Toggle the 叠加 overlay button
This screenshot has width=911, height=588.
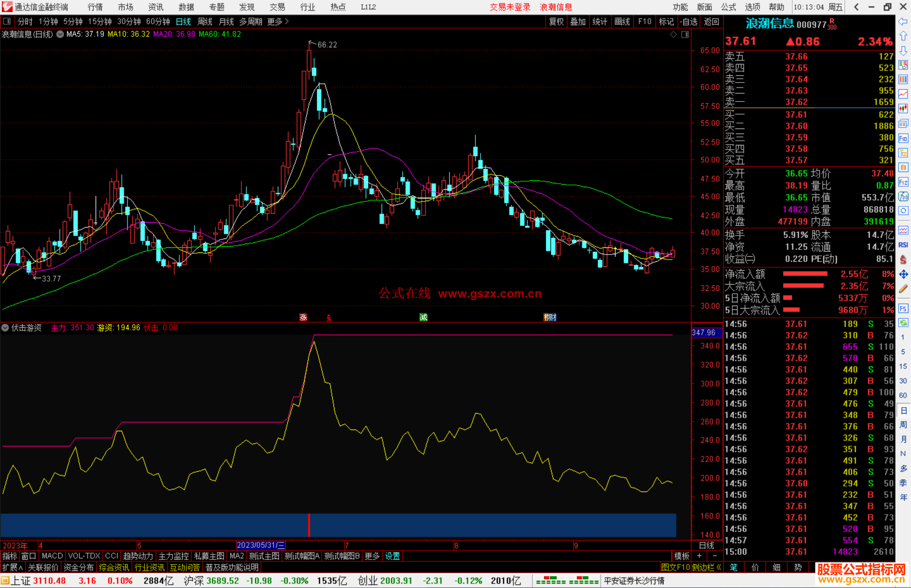point(578,21)
